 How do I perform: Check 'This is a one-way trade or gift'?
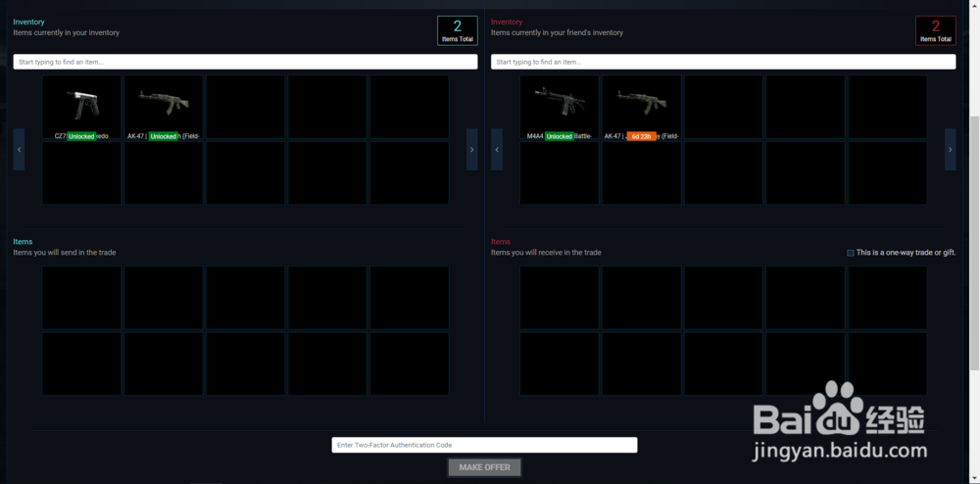coord(850,253)
